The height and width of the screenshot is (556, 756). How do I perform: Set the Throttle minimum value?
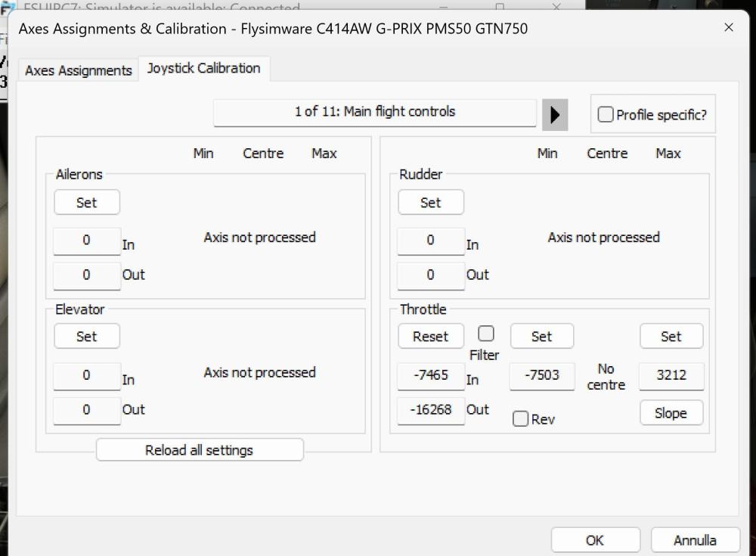click(542, 337)
